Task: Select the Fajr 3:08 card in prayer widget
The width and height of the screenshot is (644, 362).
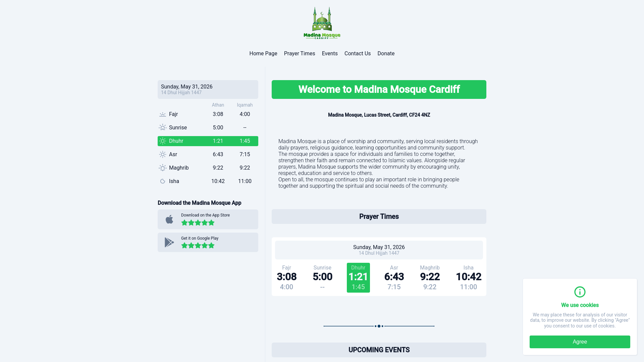Action: 287,278
